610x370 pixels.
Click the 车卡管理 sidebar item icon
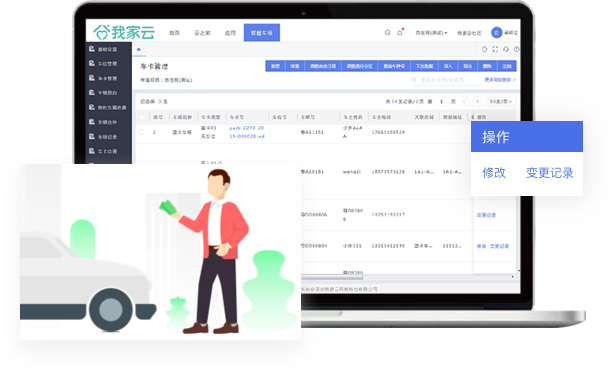92,78
